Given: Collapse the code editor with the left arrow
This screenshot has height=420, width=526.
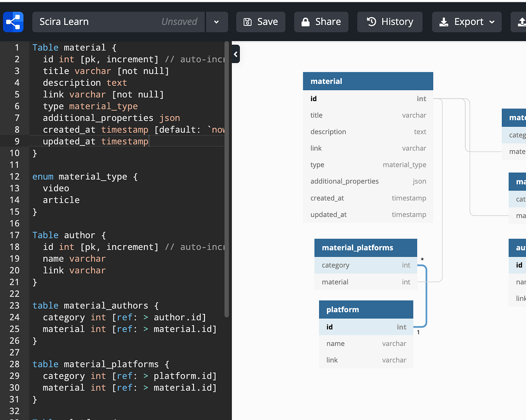Looking at the screenshot, I should tap(235, 54).
